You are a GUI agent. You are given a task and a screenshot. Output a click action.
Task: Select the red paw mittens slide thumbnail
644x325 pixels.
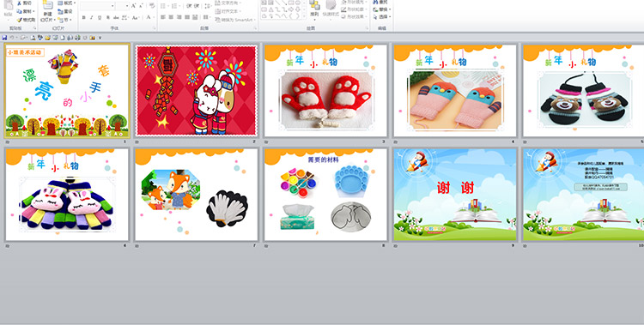(x=325, y=91)
